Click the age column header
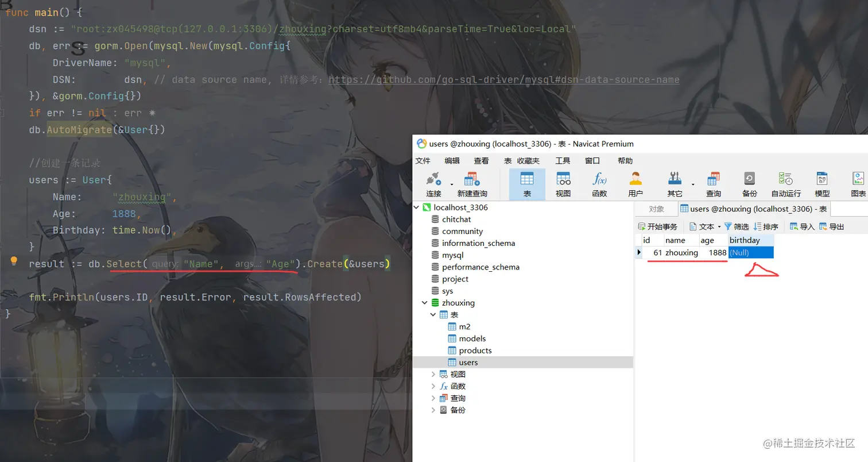 [714, 240]
